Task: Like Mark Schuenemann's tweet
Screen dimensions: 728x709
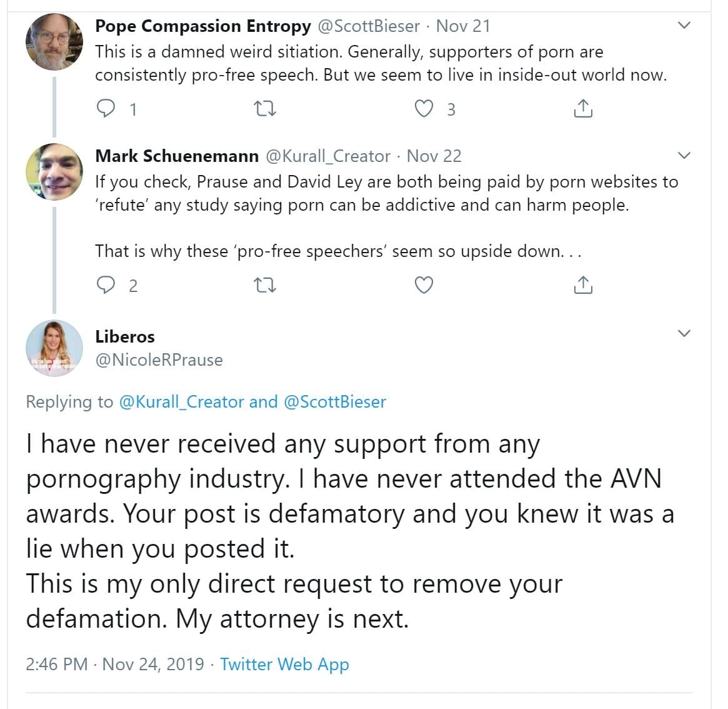Action: pos(424,285)
